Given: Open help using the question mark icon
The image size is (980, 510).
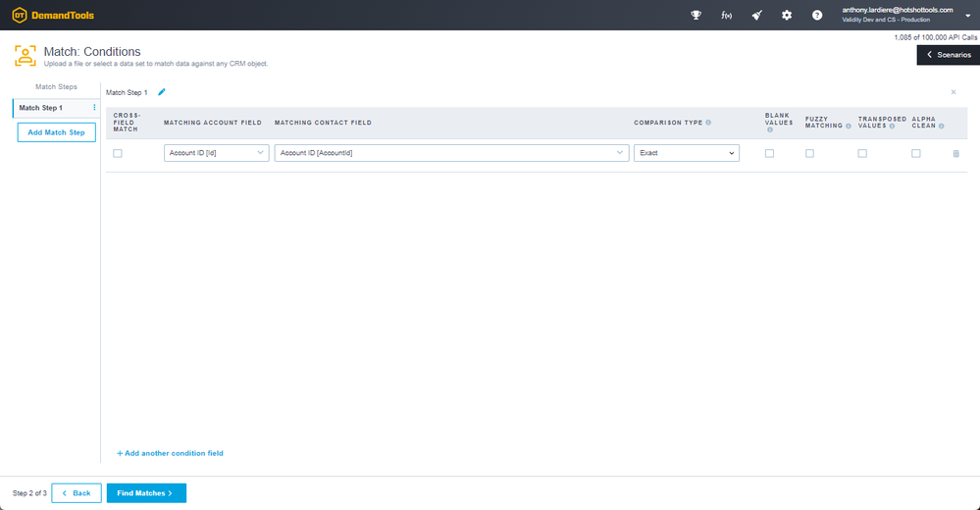Looking at the screenshot, I should coord(817,15).
